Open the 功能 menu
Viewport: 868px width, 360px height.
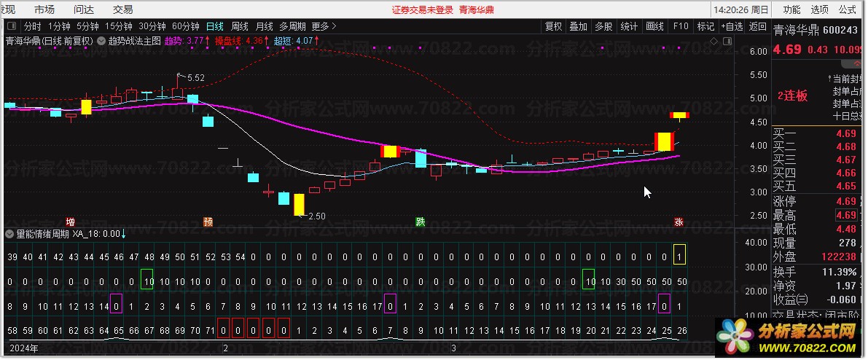[791, 9]
